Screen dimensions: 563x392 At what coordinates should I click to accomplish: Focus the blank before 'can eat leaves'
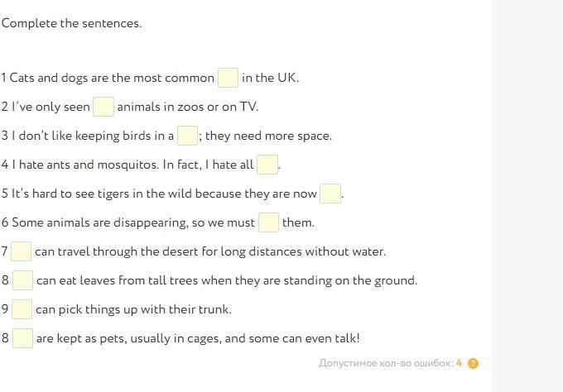[x=23, y=280]
